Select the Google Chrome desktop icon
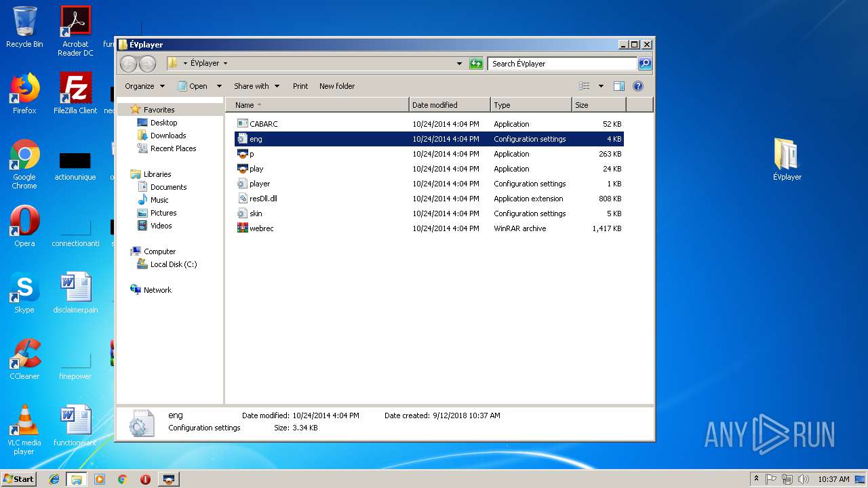Screen dimensions: 868x488 [24, 164]
